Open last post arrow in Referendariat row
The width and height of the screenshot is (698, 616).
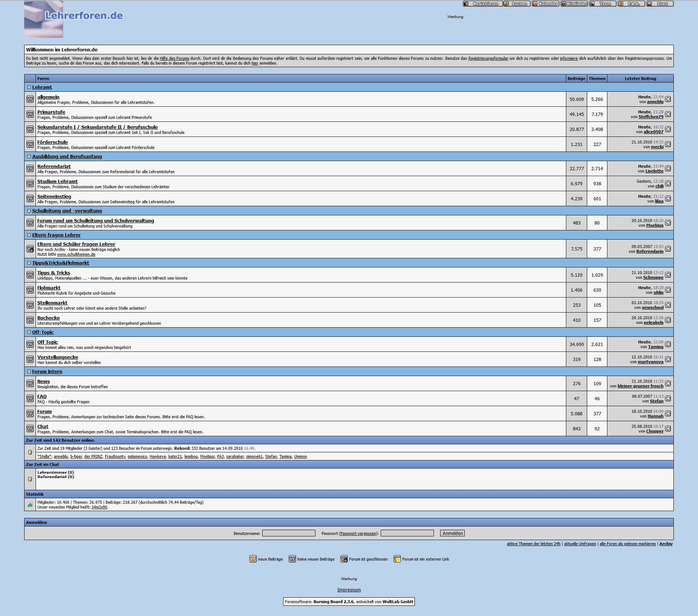(x=668, y=169)
